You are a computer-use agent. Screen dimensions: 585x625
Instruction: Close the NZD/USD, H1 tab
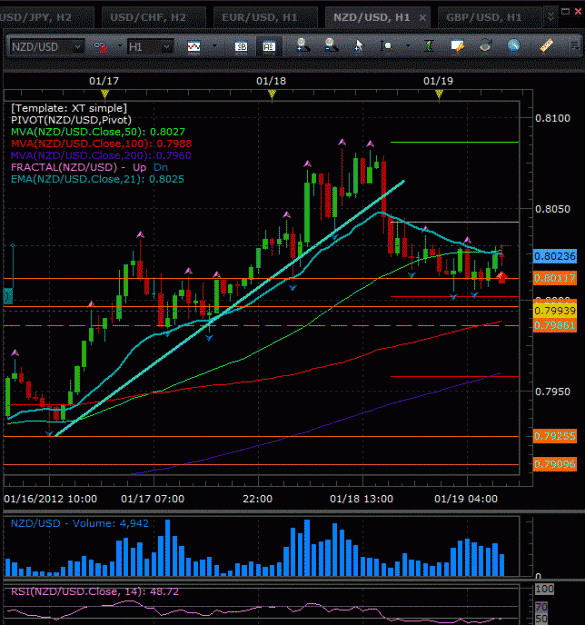[422, 18]
